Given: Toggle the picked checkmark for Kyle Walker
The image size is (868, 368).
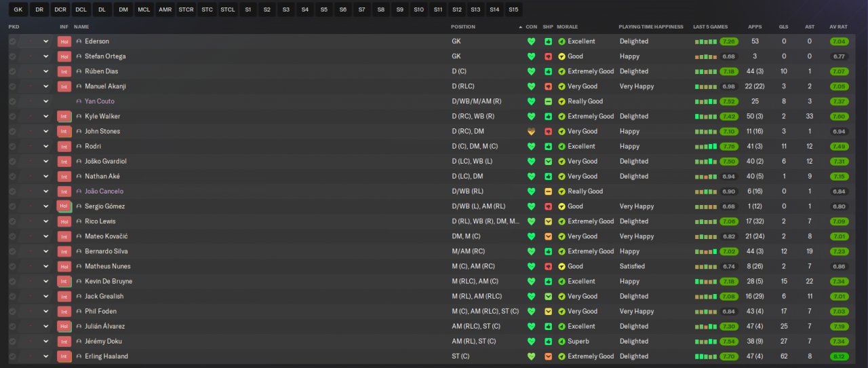Looking at the screenshot, I should coord(12,116).
